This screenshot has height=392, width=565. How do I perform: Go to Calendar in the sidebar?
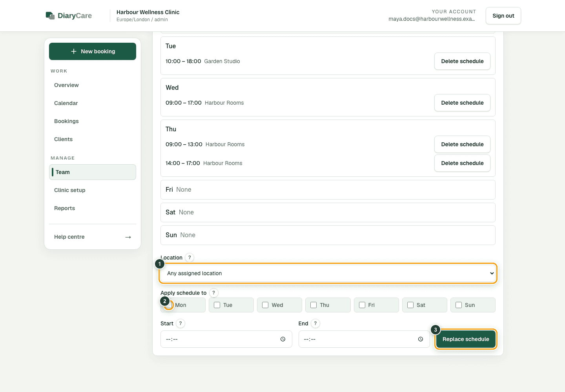93,103
